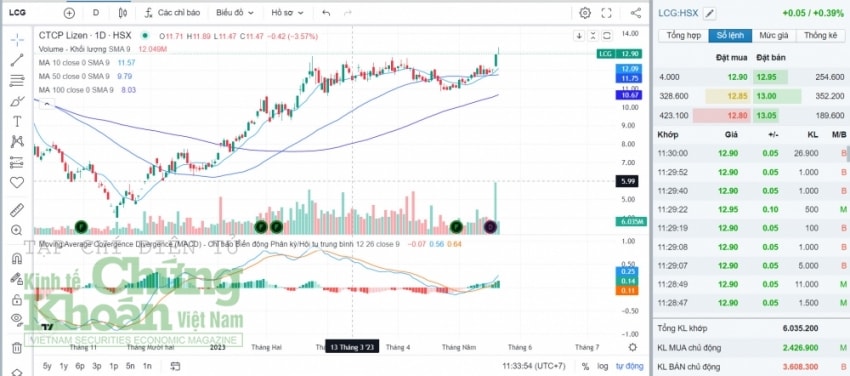
Task: Open Các chỉ báo indicators
Action: (172, 12)
